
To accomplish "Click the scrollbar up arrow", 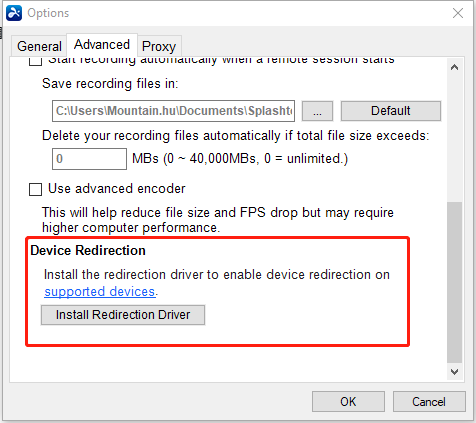I will pos(454,68).
